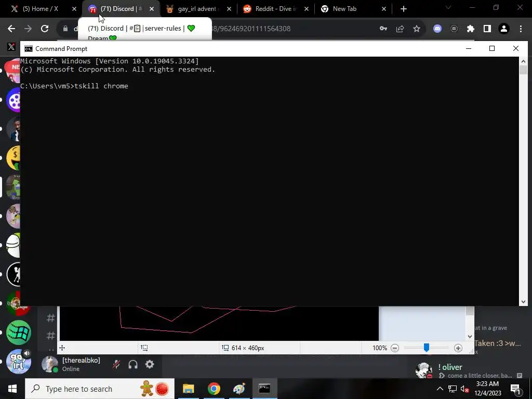Close the Home / X tab
Screen dimensions: 532x399
tap(74, 9)
